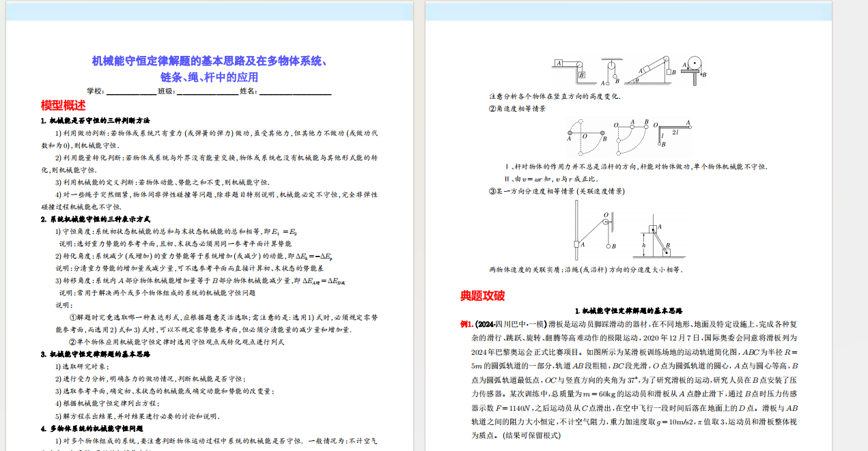Click the line starting ②单个物体应用机械能守恒定律
The image size is (868, 451).
click(x=177, y=342)
